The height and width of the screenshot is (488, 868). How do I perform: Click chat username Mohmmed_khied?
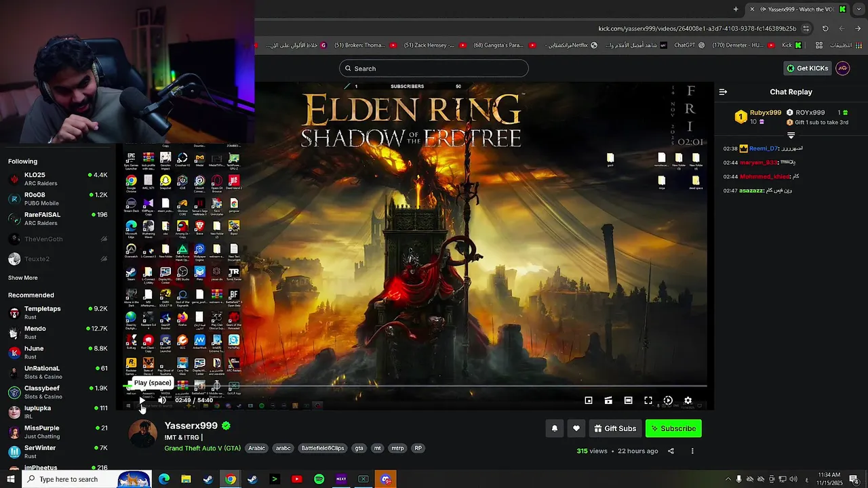point(765,176)
